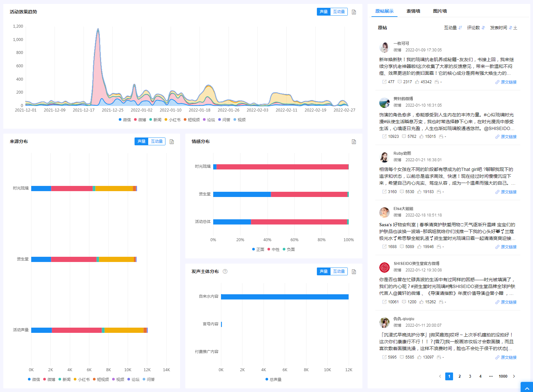Image resolution: width=533 pixels, height=392 pixels.
Task: Open the 图片墙 tab
Action: [x=440, y=11]
